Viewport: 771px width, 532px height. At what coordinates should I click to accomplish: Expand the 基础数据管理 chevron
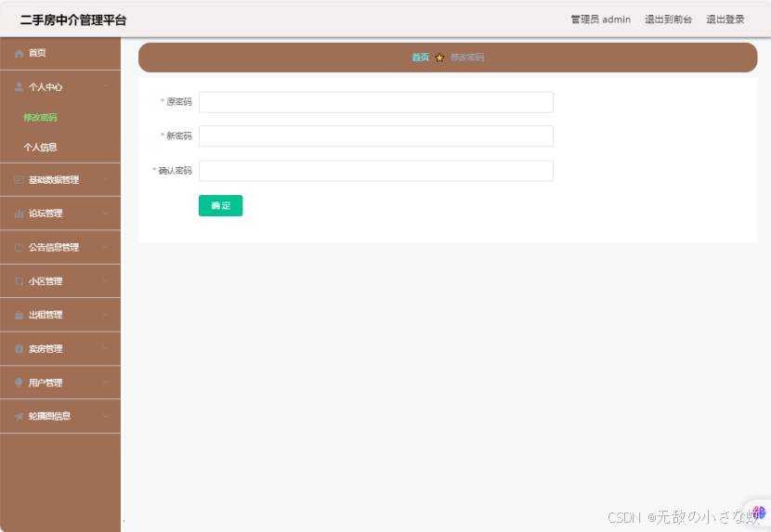coord(106,179)
